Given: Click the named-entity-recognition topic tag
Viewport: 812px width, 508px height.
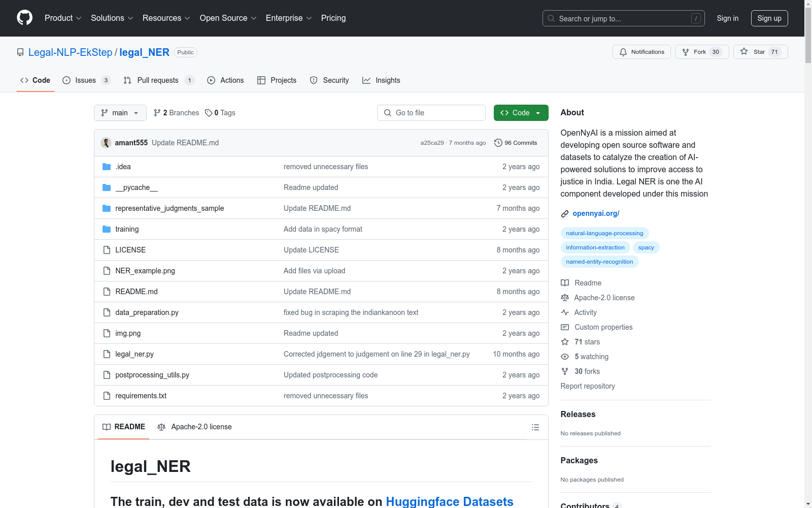Looking at the screenshot, I should coord(599,262).
